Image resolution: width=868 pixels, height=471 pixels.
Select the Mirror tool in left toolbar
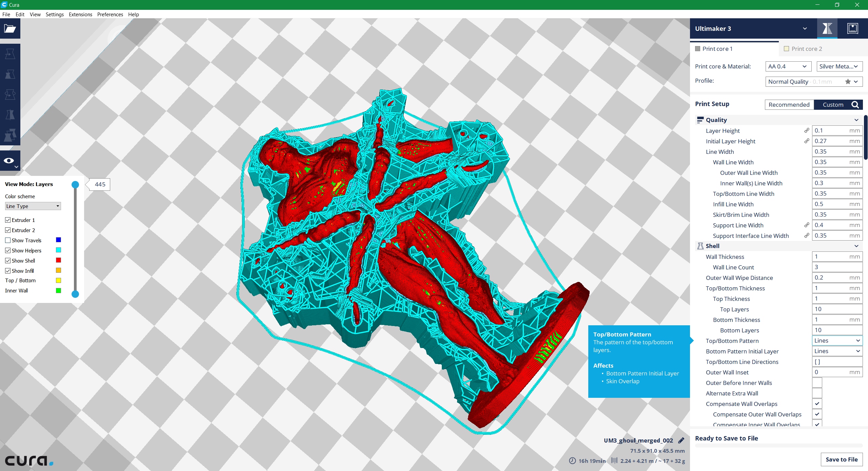click(x=10, y=115)
